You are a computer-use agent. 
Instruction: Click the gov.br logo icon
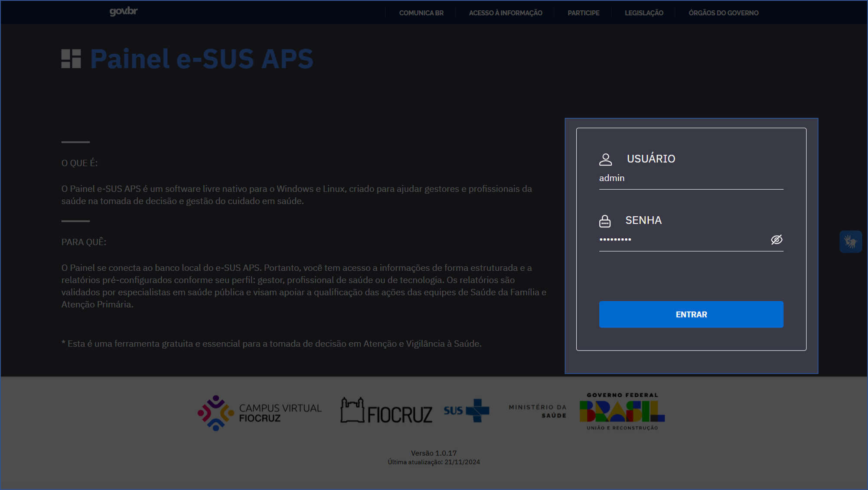124,11
